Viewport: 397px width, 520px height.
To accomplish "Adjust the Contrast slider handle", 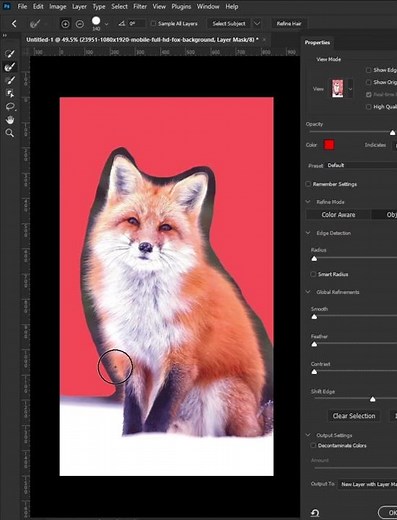I will tap(314, 372).
